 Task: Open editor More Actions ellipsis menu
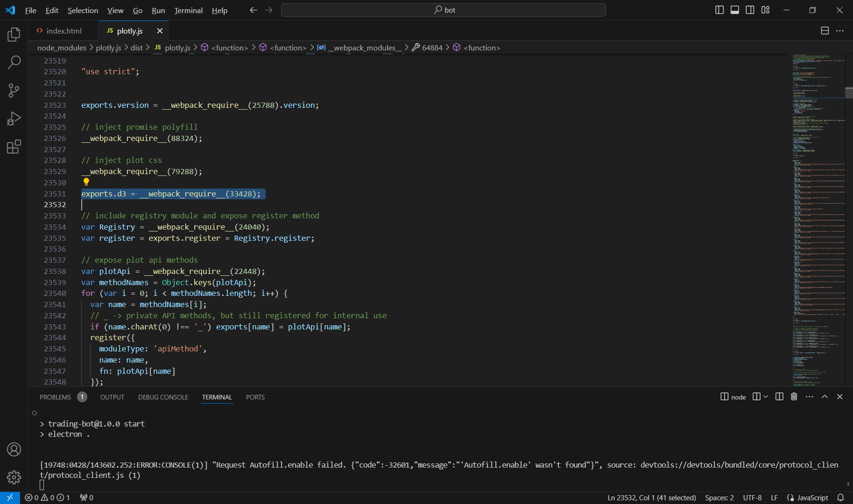tap(840, 31)
